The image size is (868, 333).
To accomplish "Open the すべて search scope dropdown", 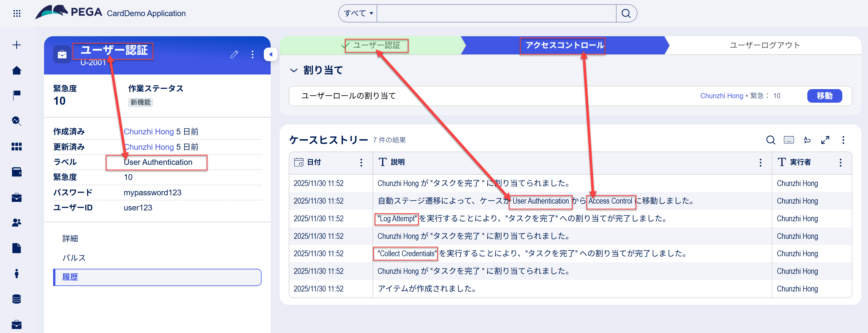I will point(357,13).
